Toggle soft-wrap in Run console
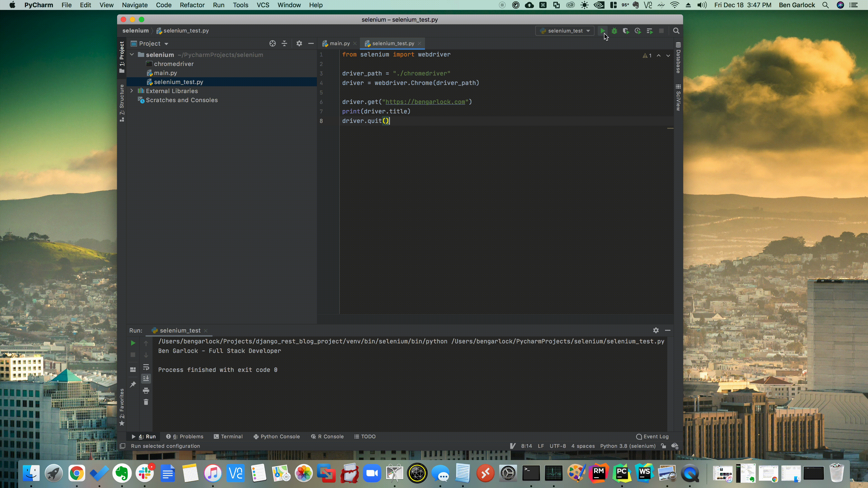Image resolution: width=868 pixels, height=488 pixels. (x=146, y=367)
